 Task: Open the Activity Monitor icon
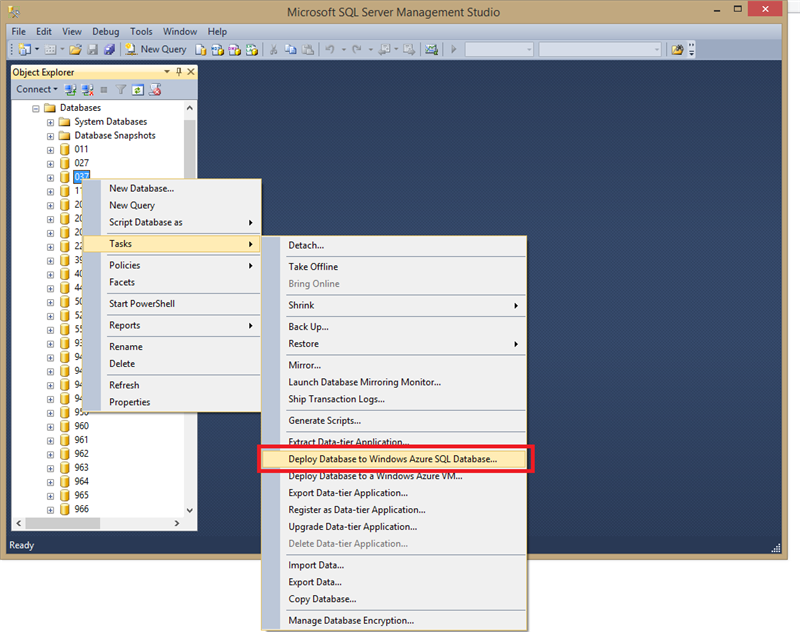pyautogui.click(x=432, y=49)
